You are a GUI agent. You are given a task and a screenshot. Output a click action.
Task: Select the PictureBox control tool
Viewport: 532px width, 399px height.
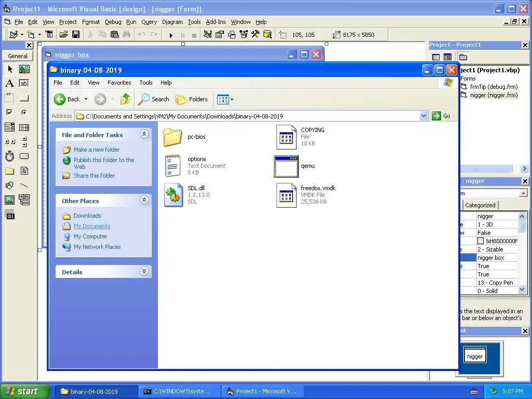(x=24, y=69)
